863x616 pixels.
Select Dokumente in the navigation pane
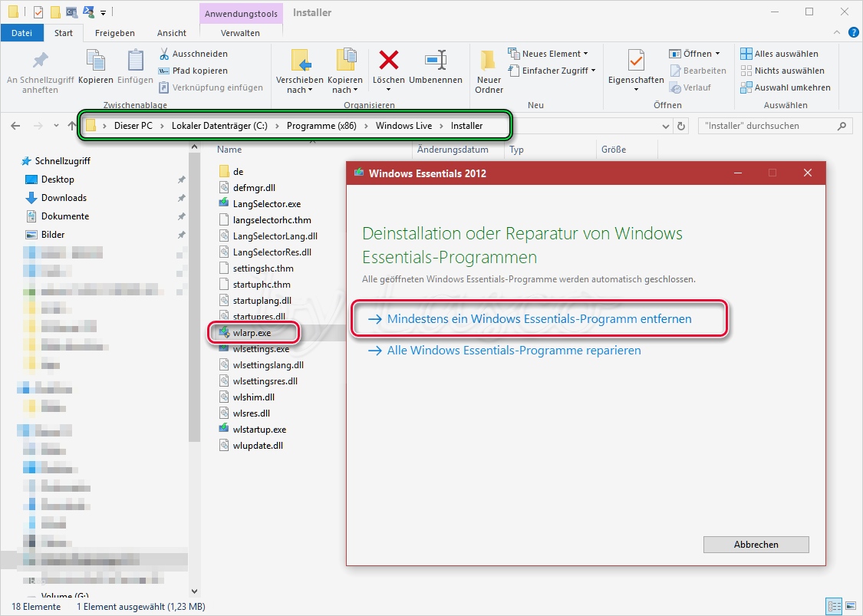point(65,216)
